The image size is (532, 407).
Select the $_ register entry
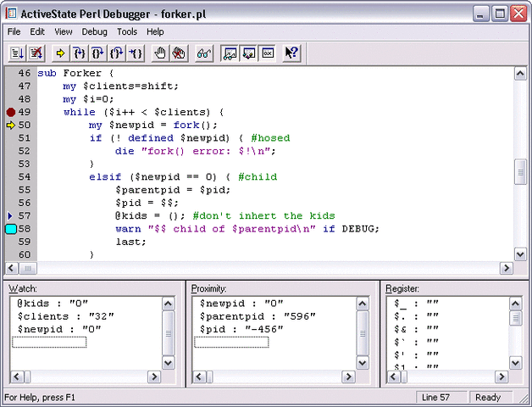[x=416, y=303]
